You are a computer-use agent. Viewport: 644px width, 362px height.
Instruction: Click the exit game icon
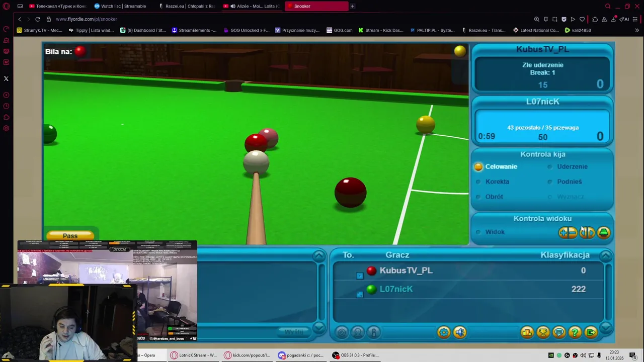(591, 332)
